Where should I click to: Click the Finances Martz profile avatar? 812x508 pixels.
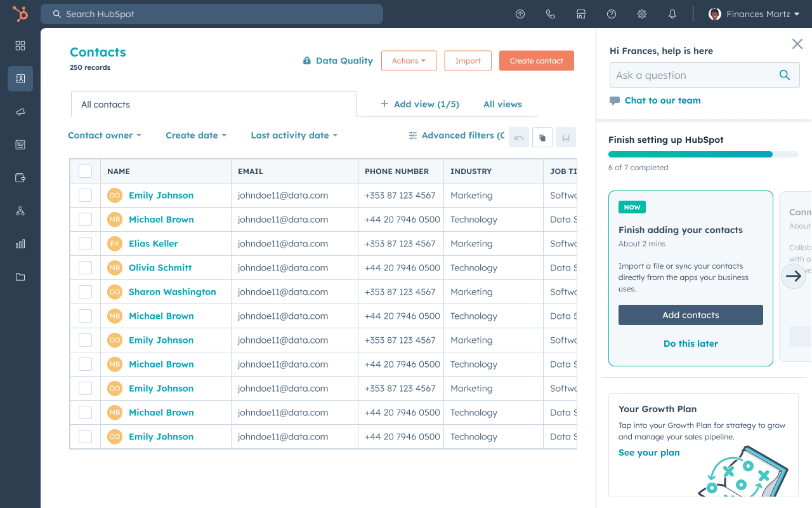(715, 14)
